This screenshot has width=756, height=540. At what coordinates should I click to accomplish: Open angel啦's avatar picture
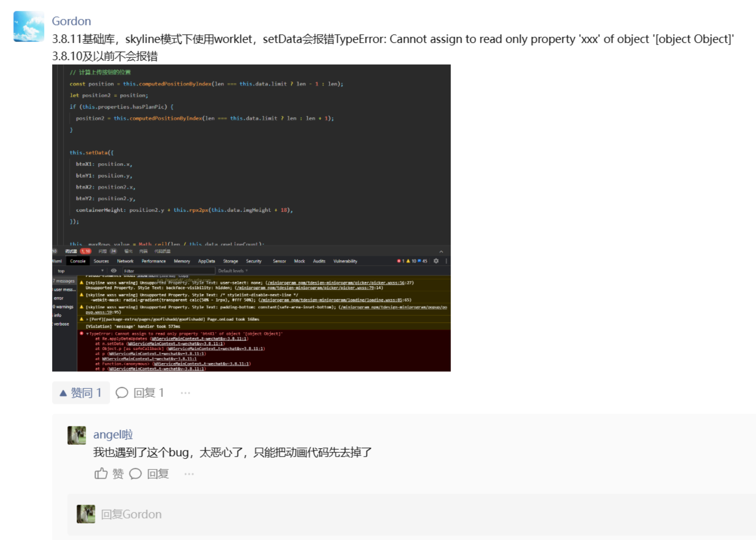pos(77,436)
